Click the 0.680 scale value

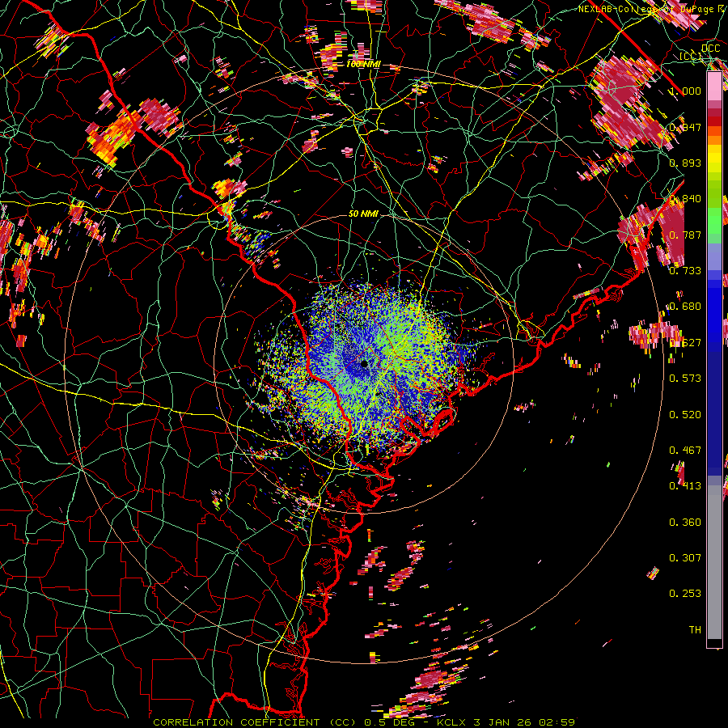[685, 307]
